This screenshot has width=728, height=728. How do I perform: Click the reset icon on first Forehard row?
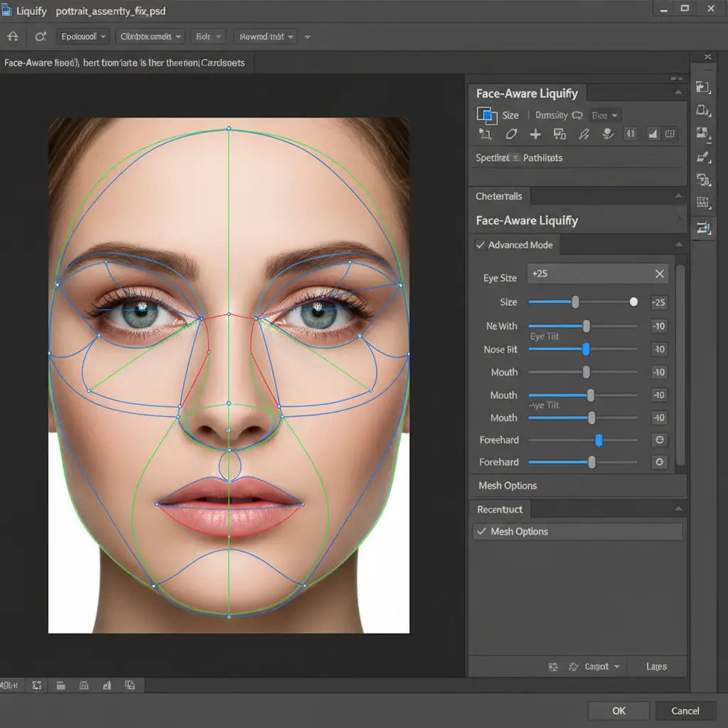[x=659, y=440]
